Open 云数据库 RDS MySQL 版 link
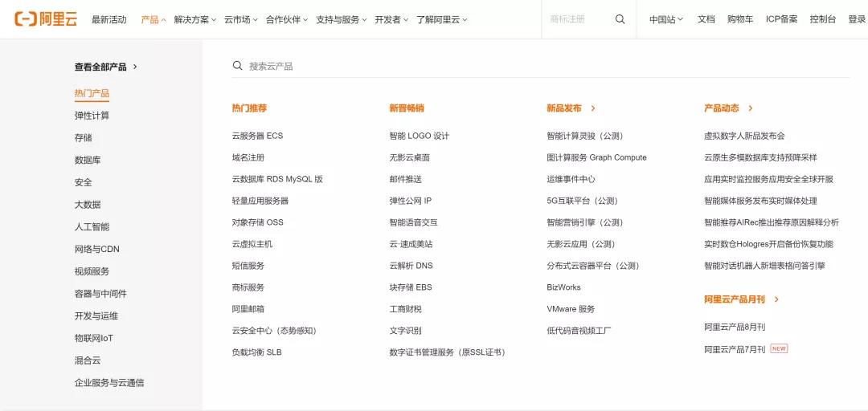The width and height of the screenshot is (868, 411). (x=277, y=179)
